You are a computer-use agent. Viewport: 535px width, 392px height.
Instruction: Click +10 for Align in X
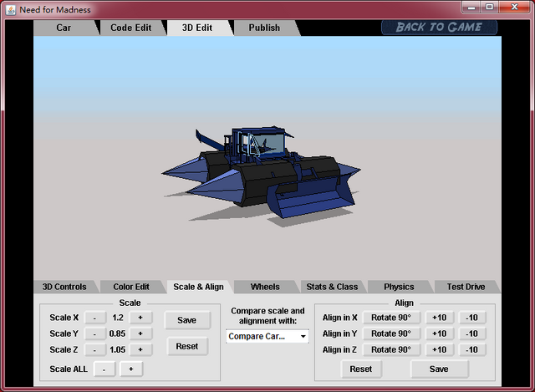coord(440,318)
